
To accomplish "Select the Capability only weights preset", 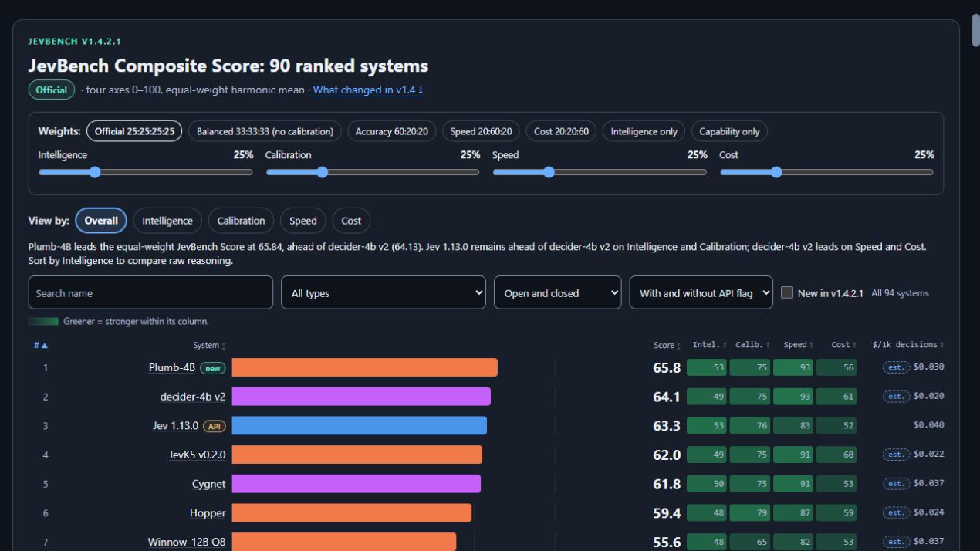I will pyautogui.click(x=729, y=131).
